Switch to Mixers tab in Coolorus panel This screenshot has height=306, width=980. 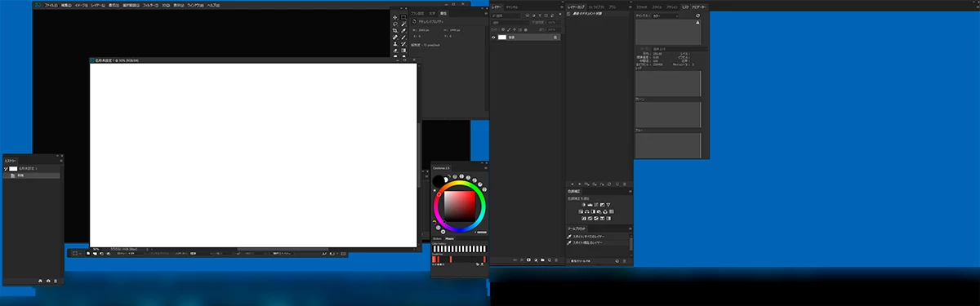click(449, 238)
